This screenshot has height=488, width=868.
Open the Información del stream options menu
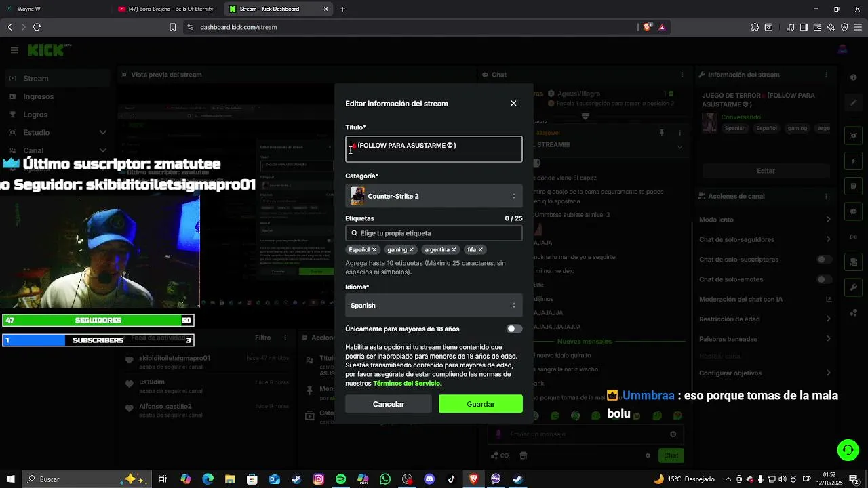[826, 75]
